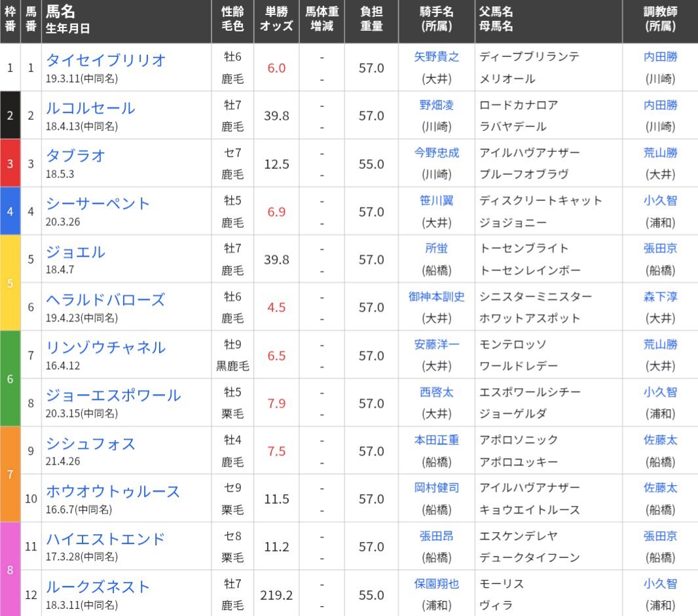
Task: Open ジョーエスポワール horse details
Action: pos(113,395)
